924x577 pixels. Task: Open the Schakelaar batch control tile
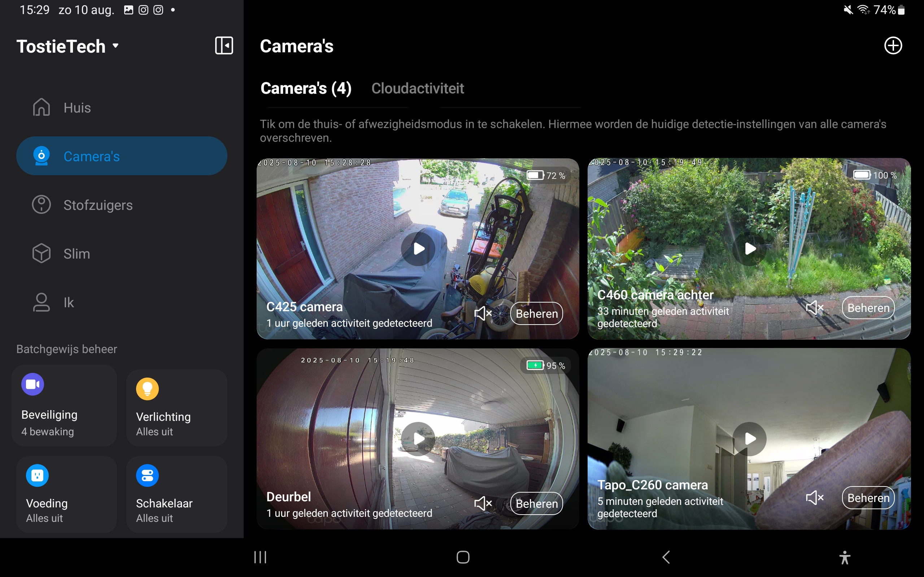pyautogui.click(x=176, y=494)
